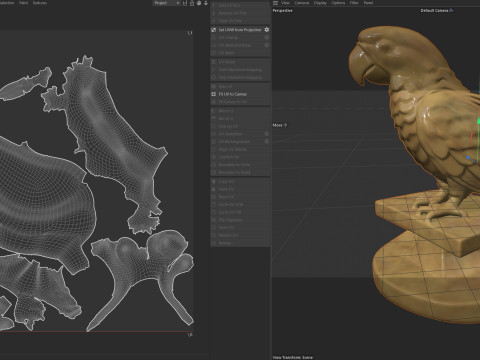Open UV Straighten gear options

267,134
